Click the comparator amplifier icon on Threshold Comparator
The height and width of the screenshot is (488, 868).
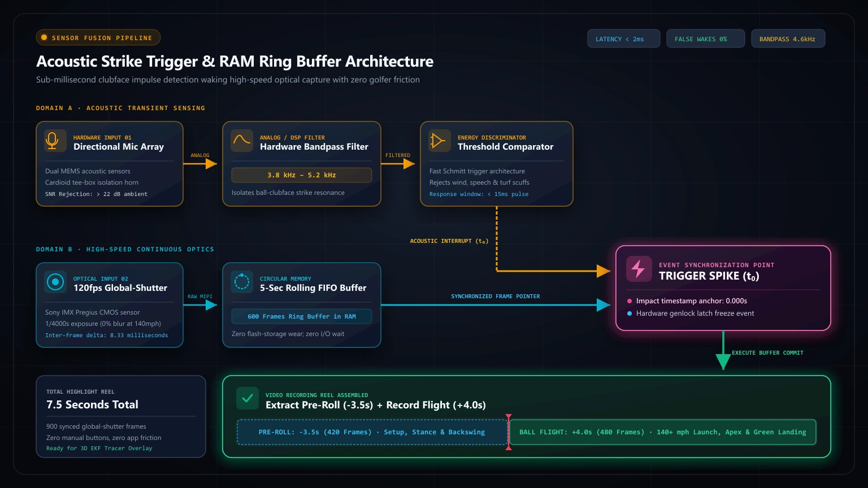click(x=440, y=141)
